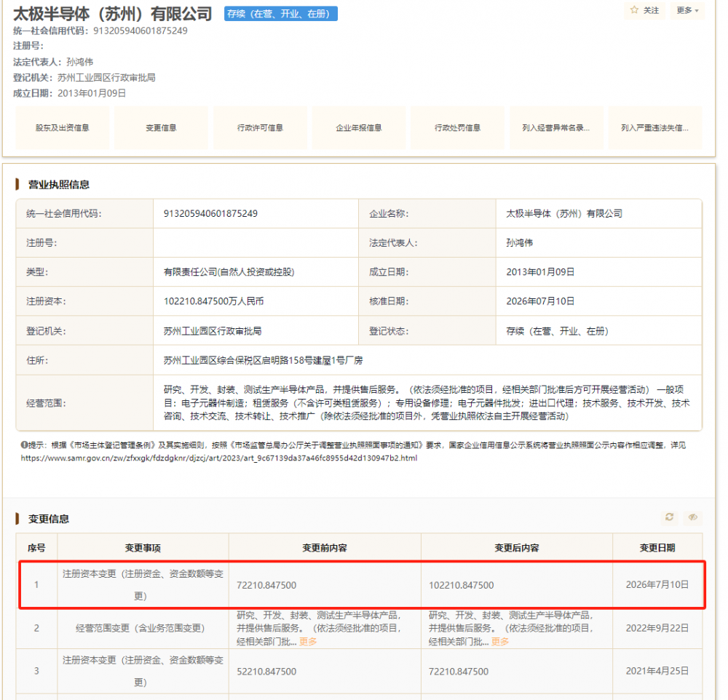
Task: Click the 变更日期 column header
Action: tap(657, 548)
